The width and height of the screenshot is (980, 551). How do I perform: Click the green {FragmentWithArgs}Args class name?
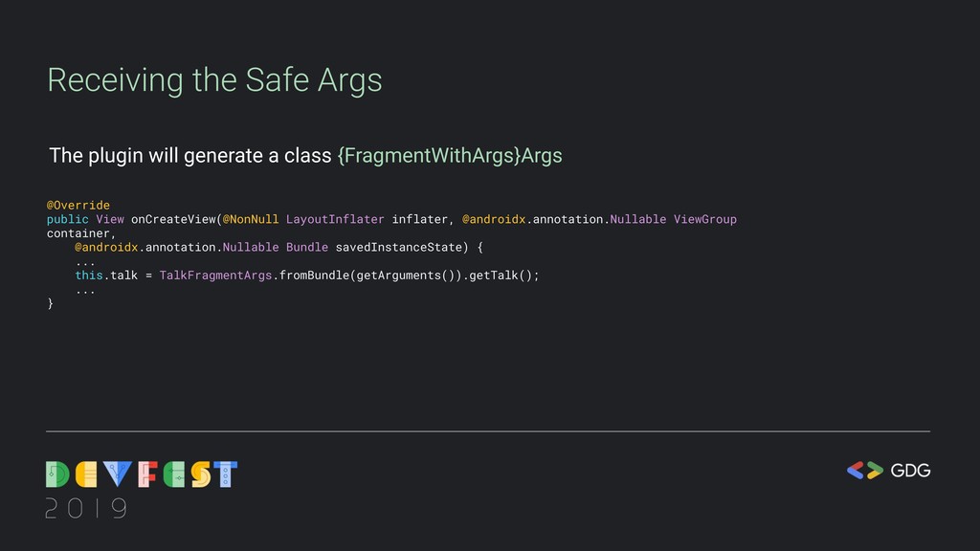[x=450, y=156]
